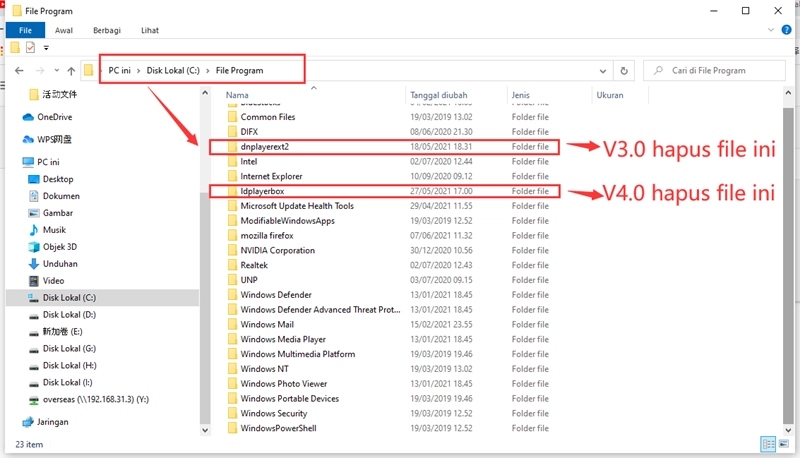Click the Forward navigation arrow
Viewport: 800px width, 458px height.
pos(40,70)
